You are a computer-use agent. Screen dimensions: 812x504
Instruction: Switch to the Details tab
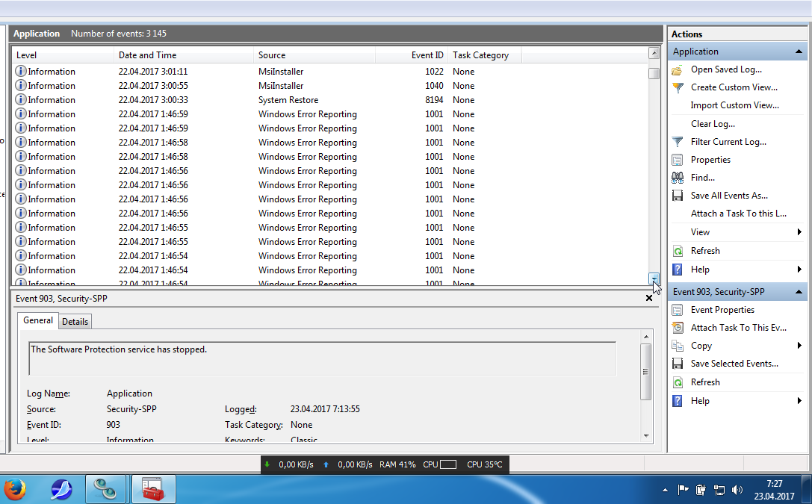[x=75, y=322]
